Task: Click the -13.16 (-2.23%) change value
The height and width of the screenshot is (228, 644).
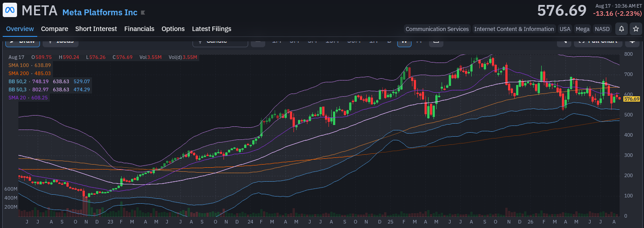Action: pos(617,13)
